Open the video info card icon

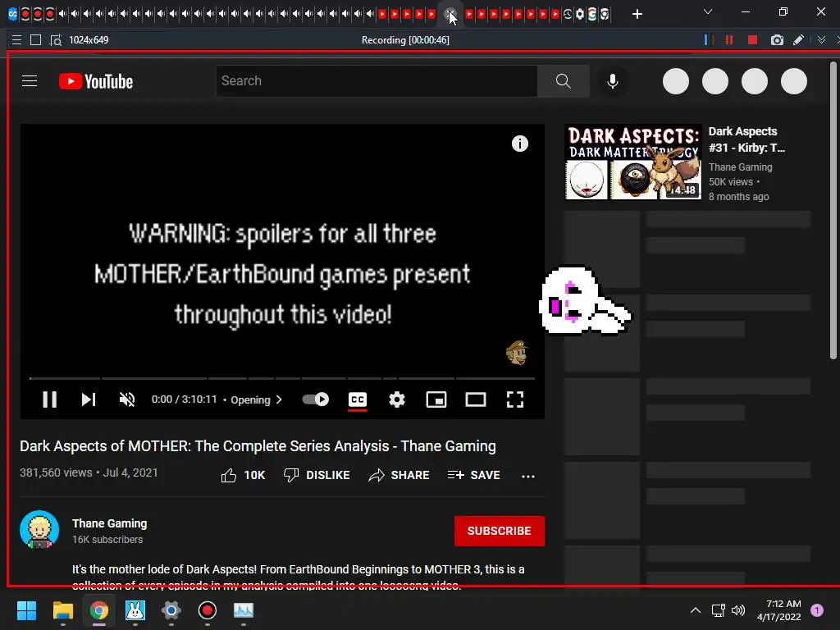click(519, 144)
